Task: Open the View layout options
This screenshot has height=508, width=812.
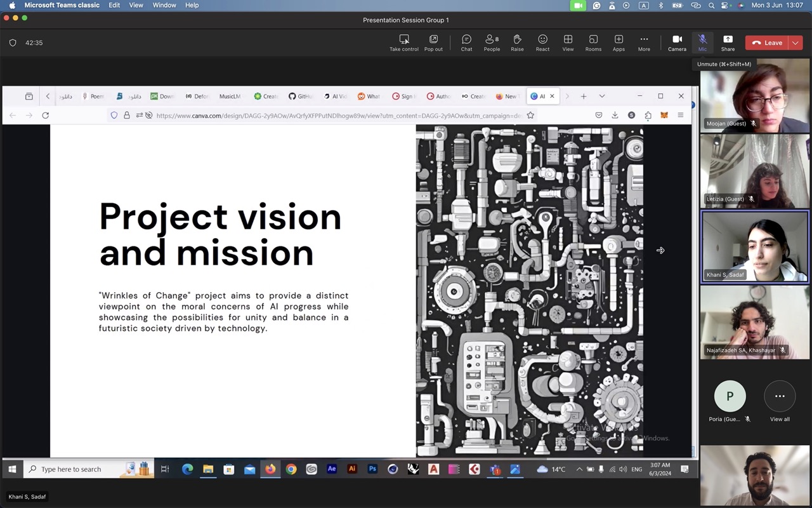Action: click(x=568, y=43)
